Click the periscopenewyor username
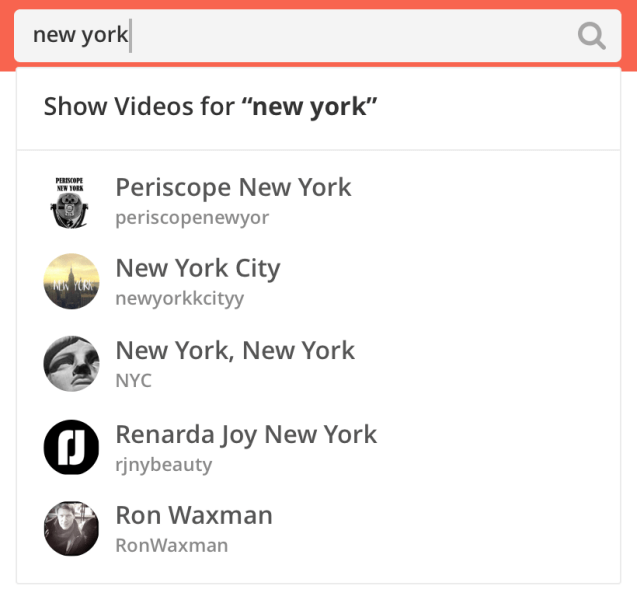Screen dimensions: 637x600 click(192, 218)
